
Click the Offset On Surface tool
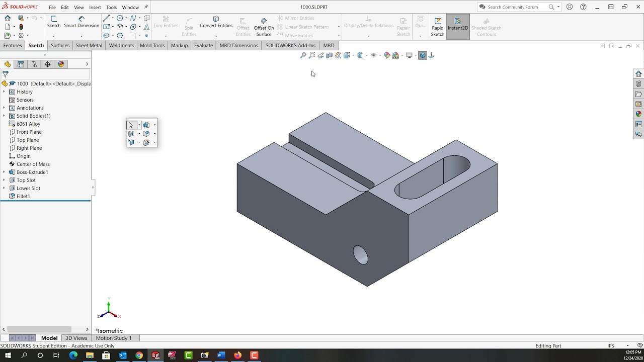point(264,27)
